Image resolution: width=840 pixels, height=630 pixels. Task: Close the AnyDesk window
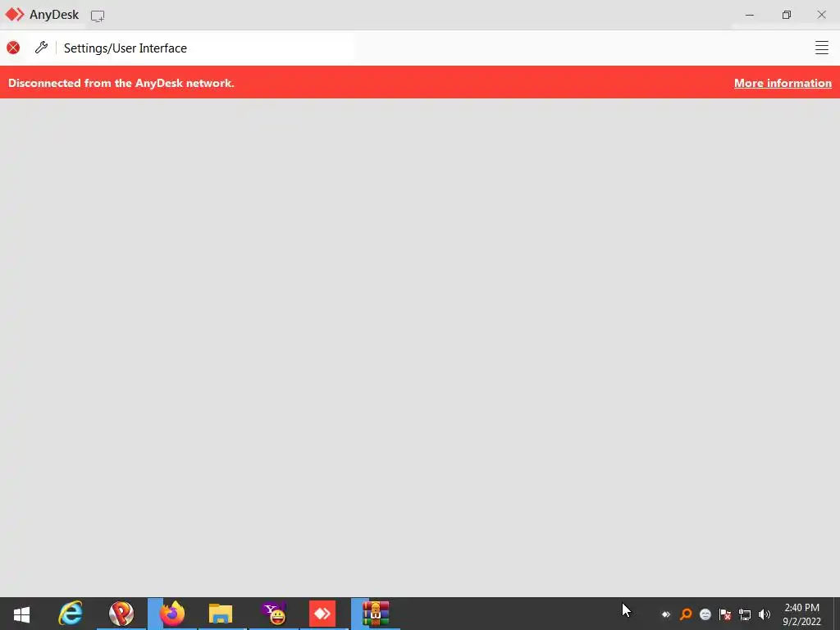tap(821, 15)
